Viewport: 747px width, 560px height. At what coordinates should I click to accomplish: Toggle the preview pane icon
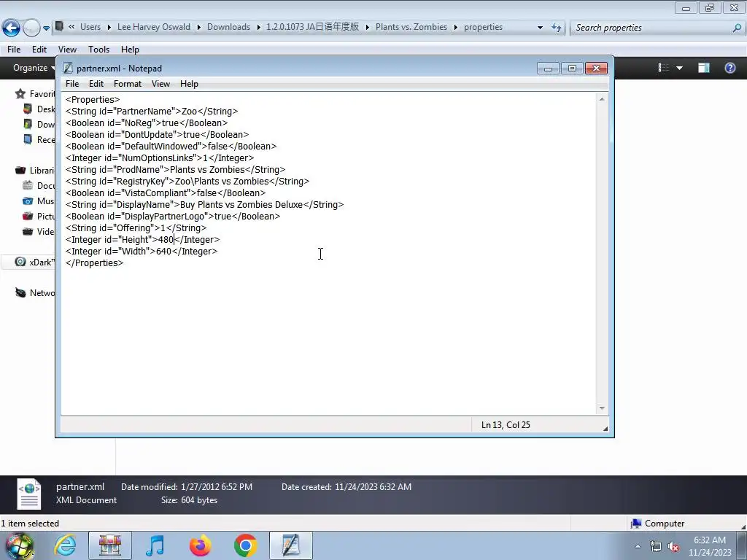[x=704, y=68]
